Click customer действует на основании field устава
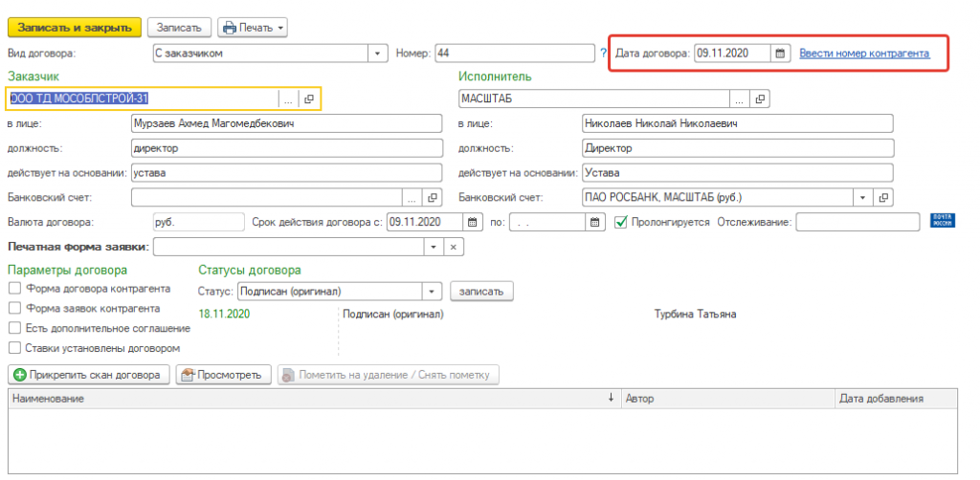980x480 pixels. (x=287, y=173)
